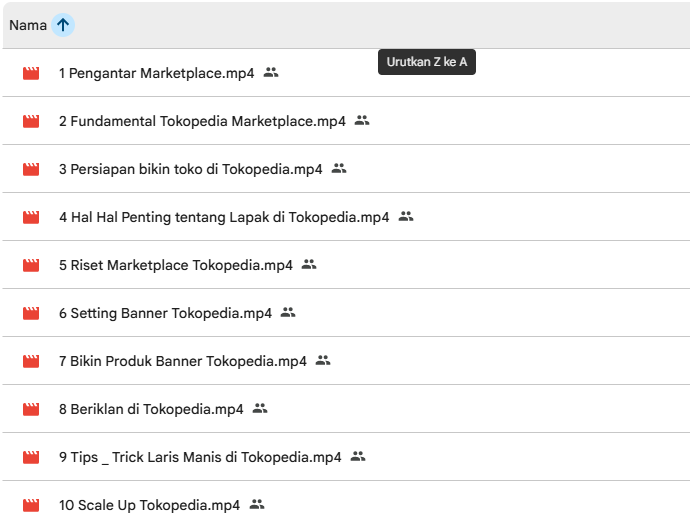Click shared icon next to 8 Beriklan di Tokopedia.mp4
The width and height of the screenshot is (690, 525).
click(260, 408)
